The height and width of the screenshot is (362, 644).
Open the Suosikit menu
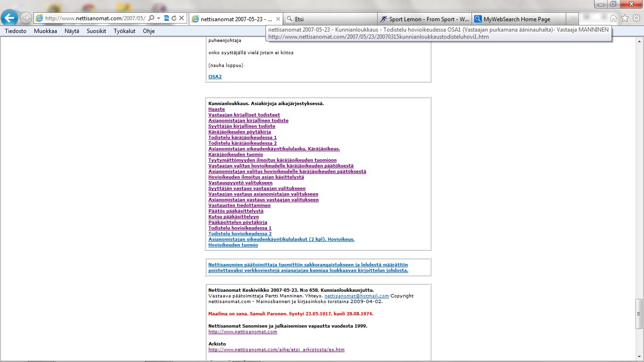pos(96,31)
